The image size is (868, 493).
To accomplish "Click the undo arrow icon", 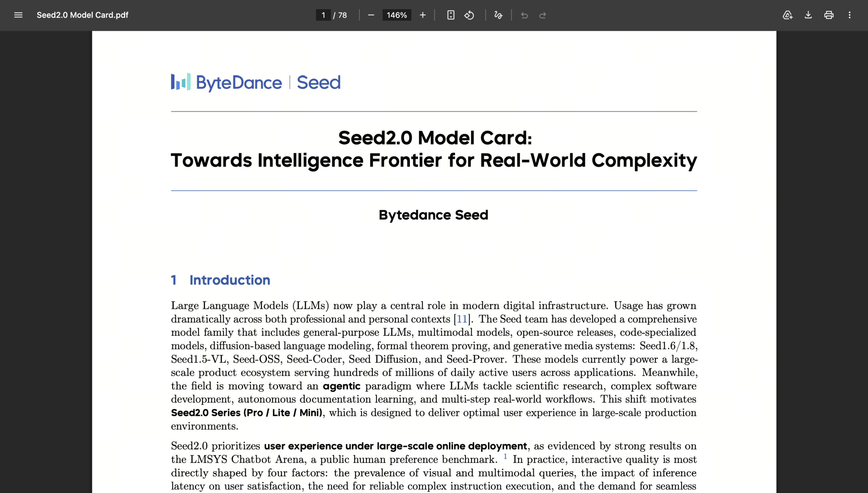I will click(x=524, y=15).
